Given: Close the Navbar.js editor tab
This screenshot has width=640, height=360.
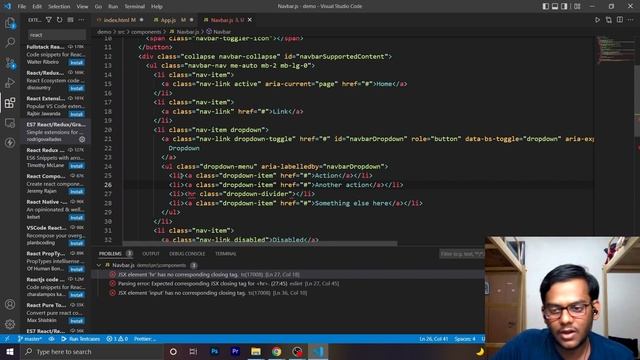Looking at the screenshot, I should pyautogui.click(x=250, y=20).
